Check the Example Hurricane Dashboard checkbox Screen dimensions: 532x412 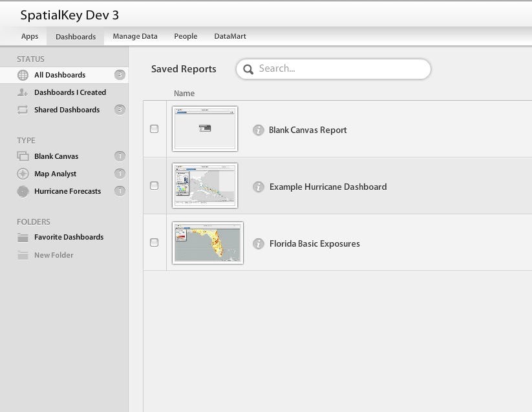pos(154,186)
